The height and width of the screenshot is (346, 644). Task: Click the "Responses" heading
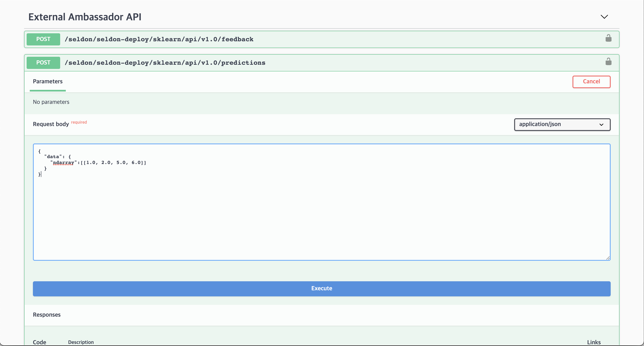click(x=47, y=315)
